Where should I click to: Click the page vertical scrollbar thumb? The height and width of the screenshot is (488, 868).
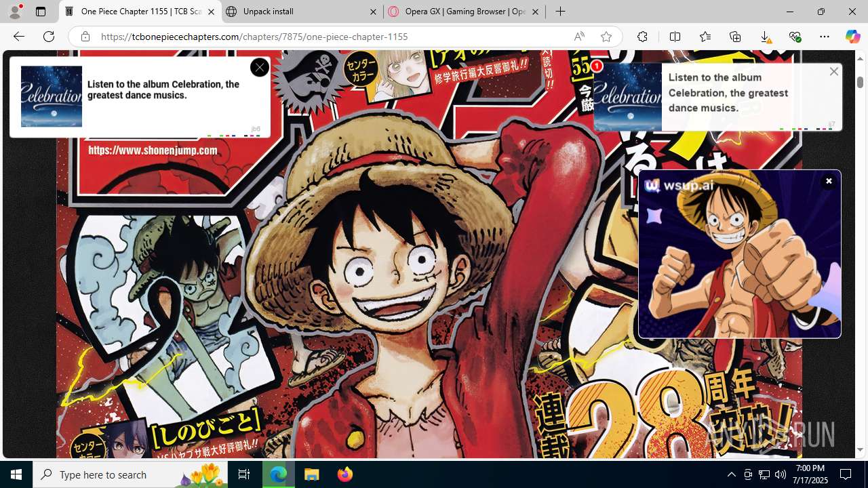tap(860, 82)
